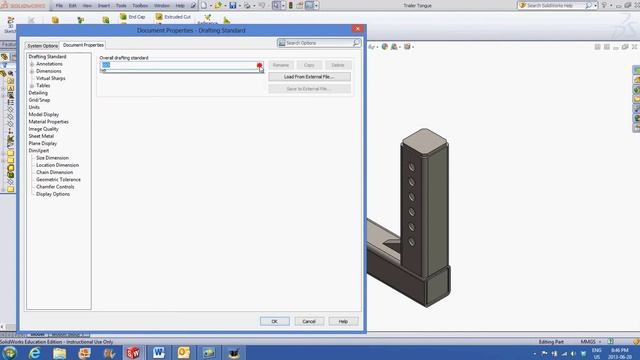Screen dimensions: 640x360
Task: Open the units MMGS status dropdown
Action: click(590, 342)
